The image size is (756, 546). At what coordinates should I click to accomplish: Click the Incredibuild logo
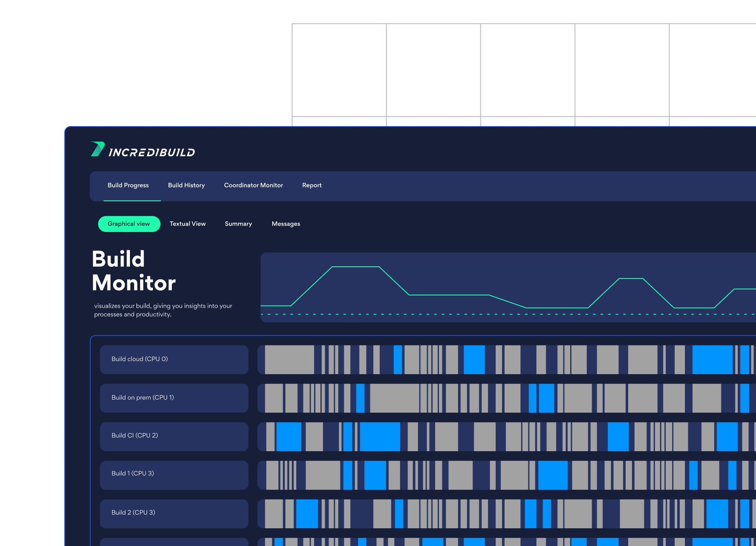point(143,149)
